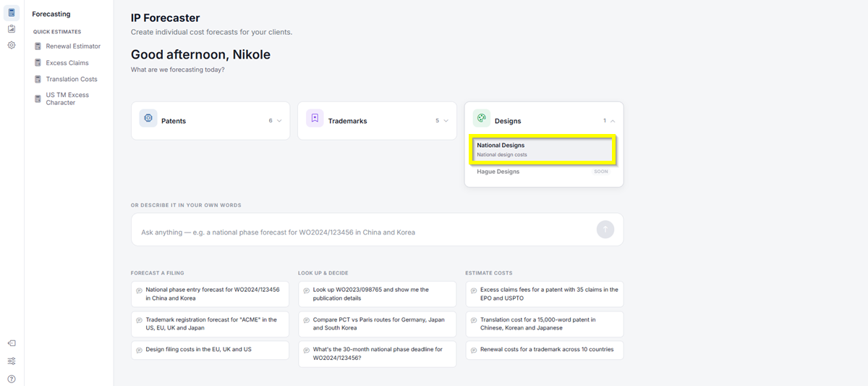Image resolution: width=868 pixels, height=386 pixels.
Task: Open the preferences sliders icon in left rail
Action: (12, 361)
